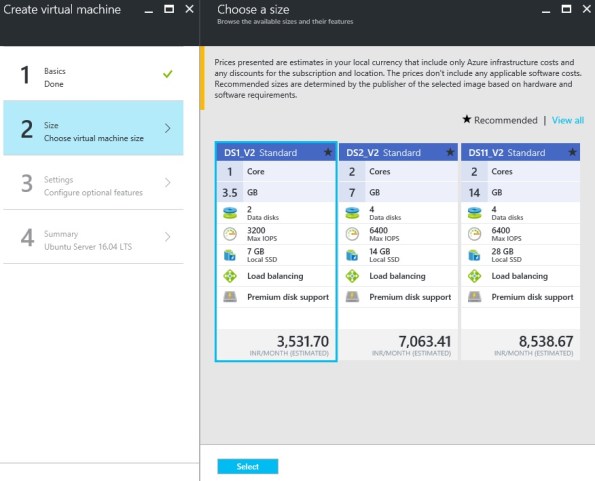Open the Summary step 4

point(93,237)
